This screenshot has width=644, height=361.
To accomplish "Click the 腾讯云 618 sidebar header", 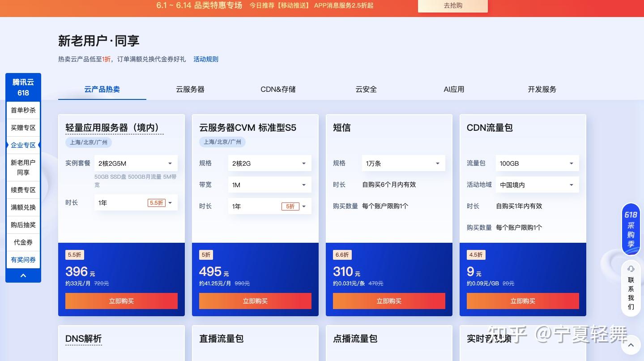I will 23,87.
